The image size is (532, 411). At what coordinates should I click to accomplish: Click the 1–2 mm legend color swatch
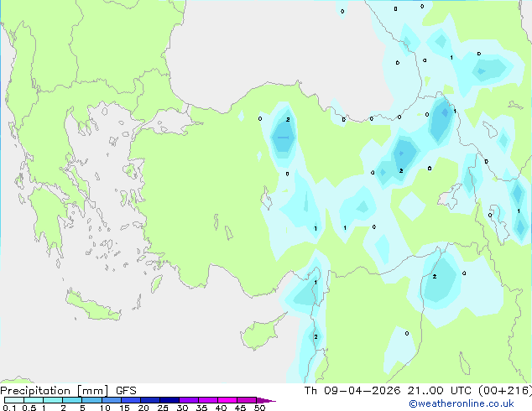pos(53,400)
